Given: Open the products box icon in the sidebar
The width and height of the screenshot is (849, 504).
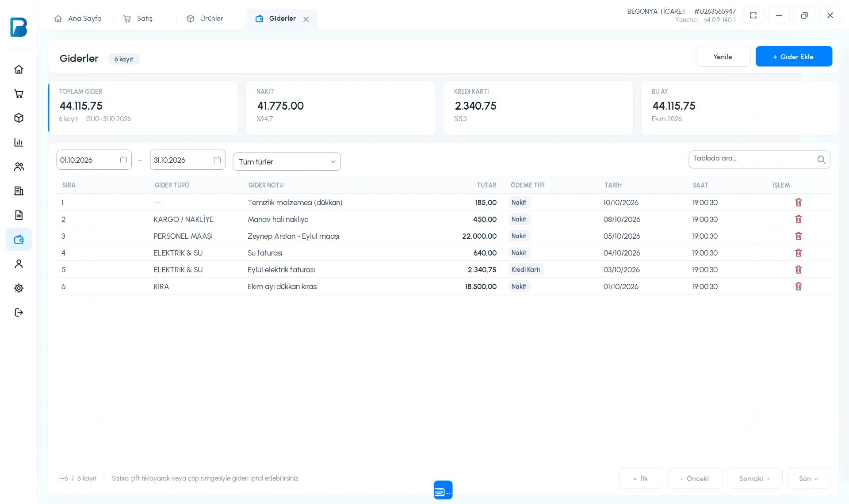Looking at the screenshot, I should pyautogui.click(x=19, y=118).
